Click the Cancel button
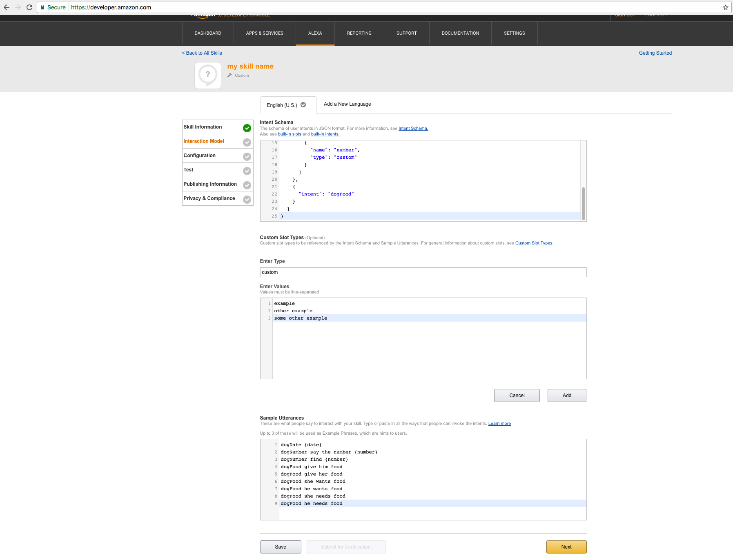Screen dimensions: 733x560 pyautogui.click(x=517, y=396)
